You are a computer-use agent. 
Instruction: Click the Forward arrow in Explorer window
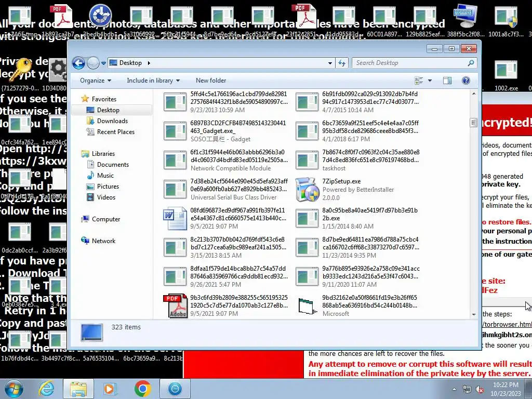93,63
